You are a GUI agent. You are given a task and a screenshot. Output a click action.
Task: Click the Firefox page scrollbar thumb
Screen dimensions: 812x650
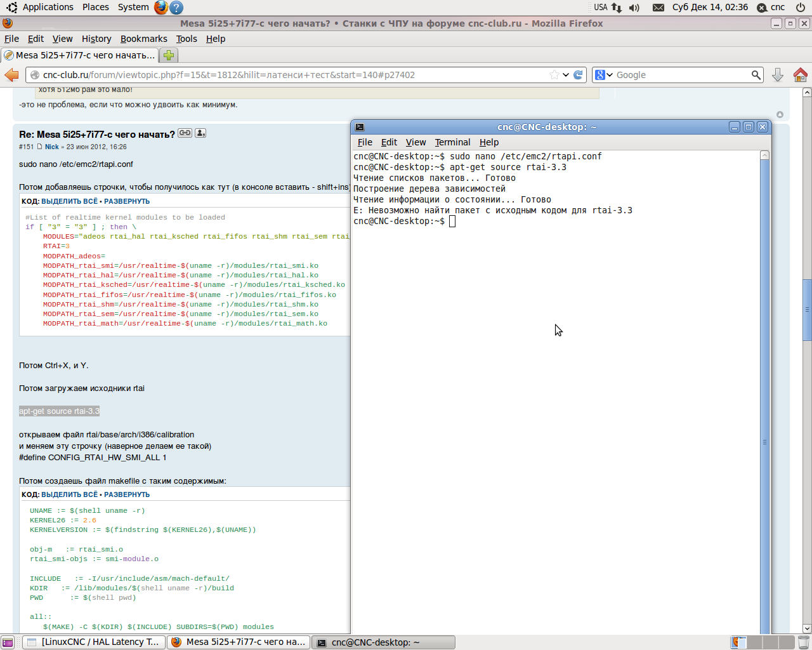point(807,310)
